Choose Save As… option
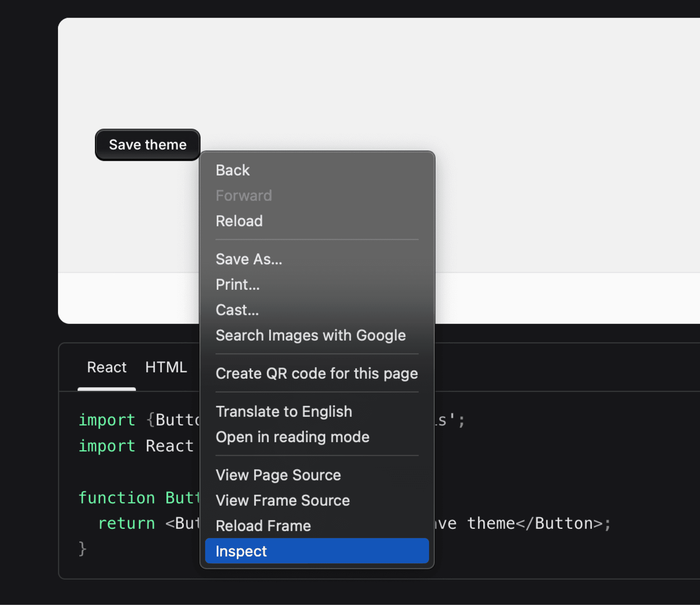 coord(249,259)
